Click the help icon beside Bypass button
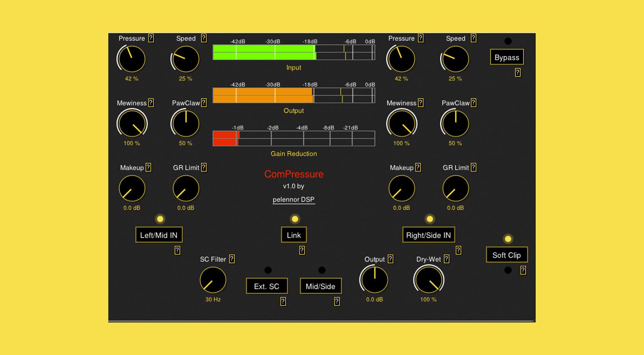 [x=518, y=73]
